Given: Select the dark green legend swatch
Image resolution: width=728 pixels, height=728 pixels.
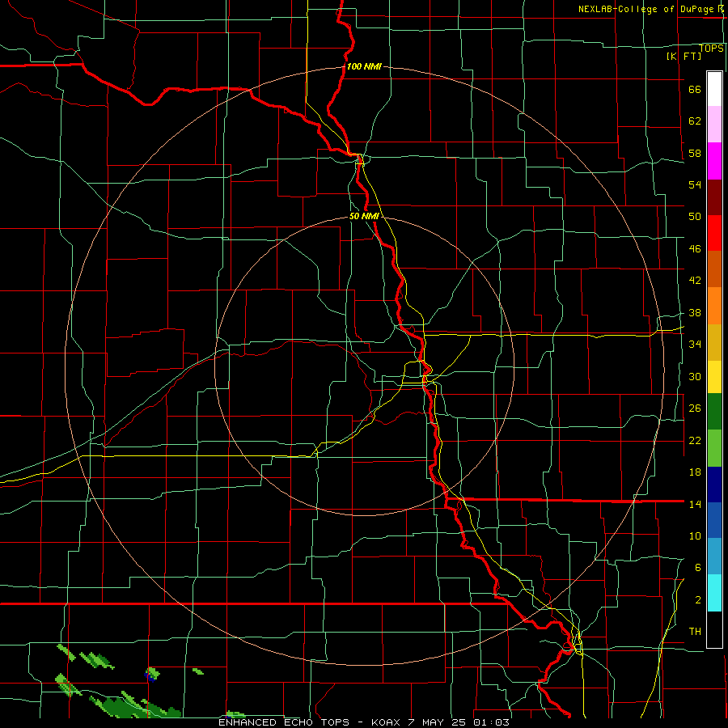Looking at the screenshot, I should tap(714, 412).
